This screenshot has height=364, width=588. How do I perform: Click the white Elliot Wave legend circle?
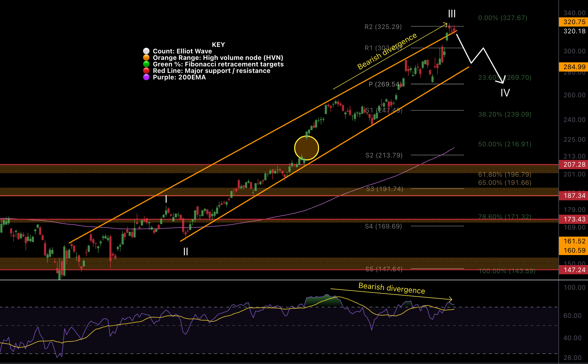tap(146, 51)
